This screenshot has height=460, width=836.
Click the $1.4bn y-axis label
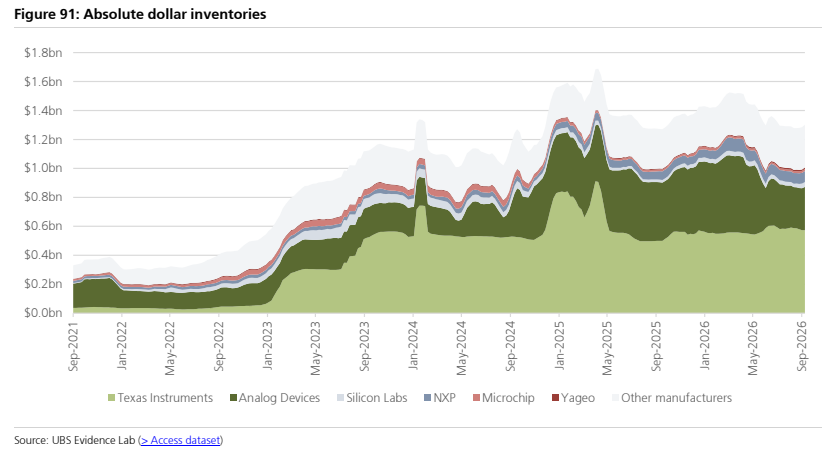[43, 111]
